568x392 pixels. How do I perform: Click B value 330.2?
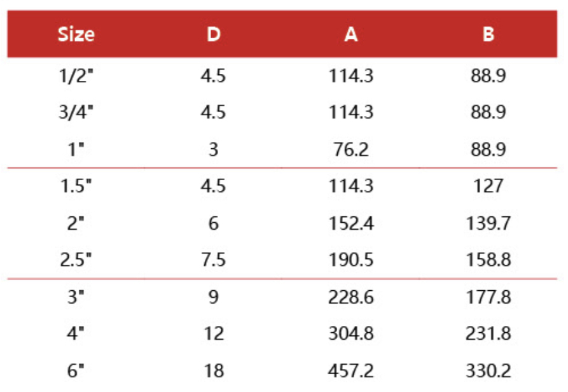click(488, 371)
